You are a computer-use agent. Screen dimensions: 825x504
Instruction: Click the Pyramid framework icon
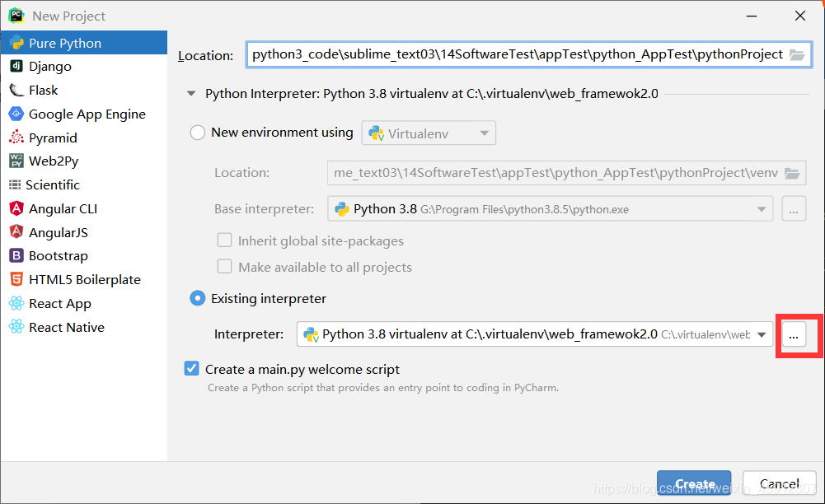point(16,138)
